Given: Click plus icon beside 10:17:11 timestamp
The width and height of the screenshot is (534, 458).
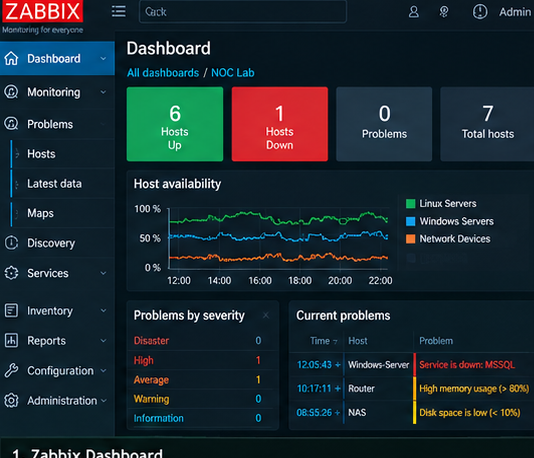Looking at the screenshot, I should click(x=337, y=389).
